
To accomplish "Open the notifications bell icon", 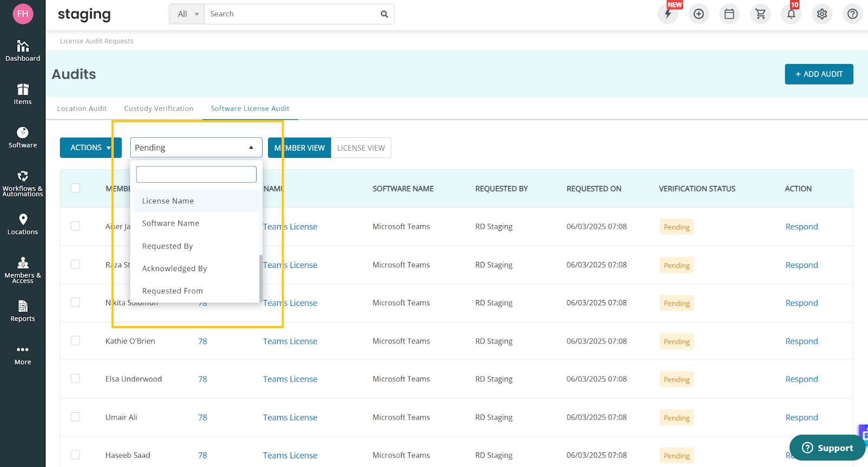I will point(792,14).
